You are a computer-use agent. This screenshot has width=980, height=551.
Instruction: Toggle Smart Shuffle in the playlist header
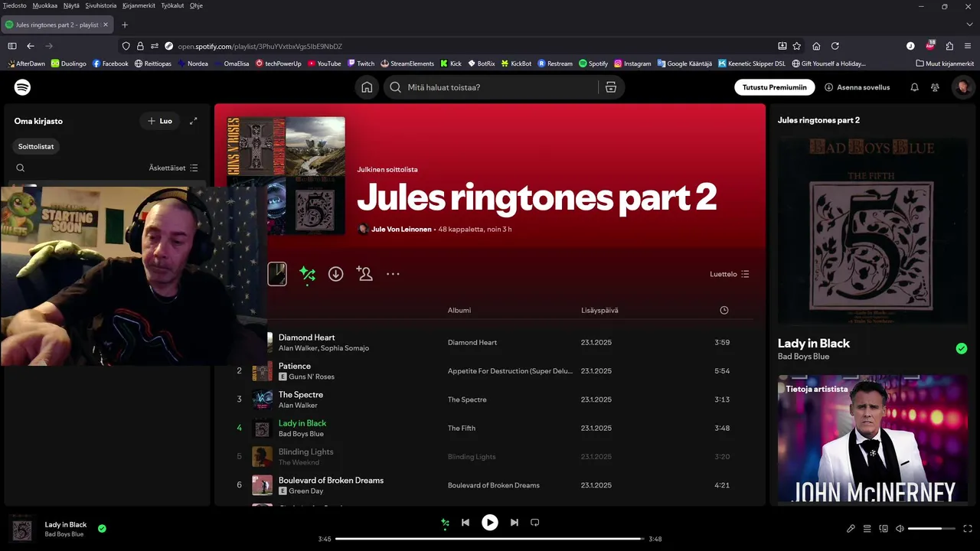point(307,274)
